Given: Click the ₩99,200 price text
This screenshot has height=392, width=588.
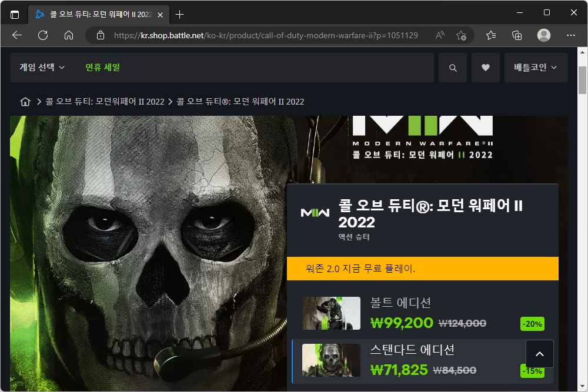Looking at the screenshot, I should [x=402, y=323].
